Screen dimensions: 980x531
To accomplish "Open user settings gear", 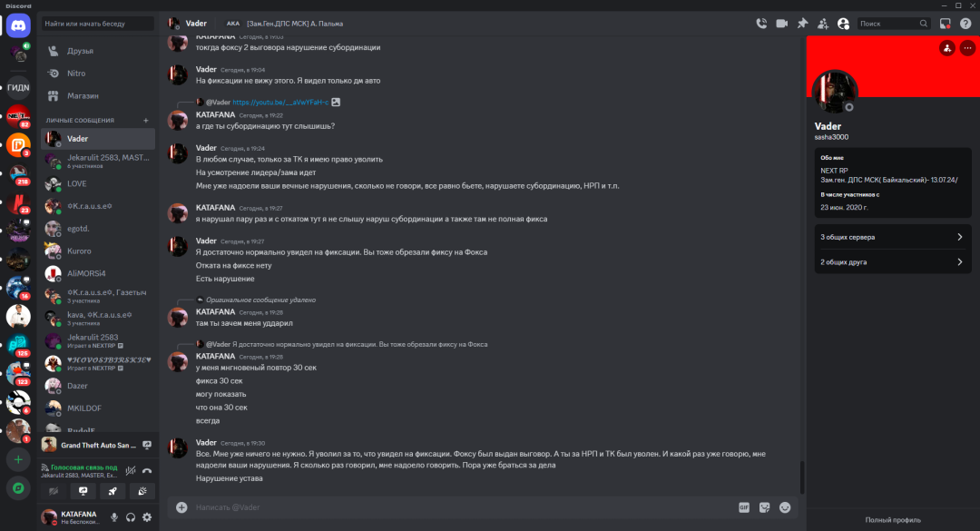I will point(147,517).
